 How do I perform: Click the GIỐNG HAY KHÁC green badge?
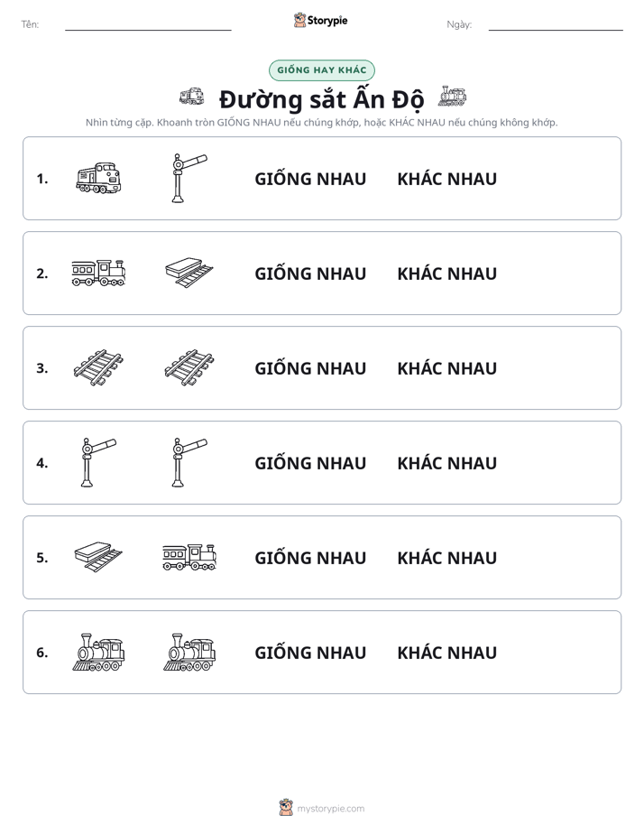tap(321, 70)
